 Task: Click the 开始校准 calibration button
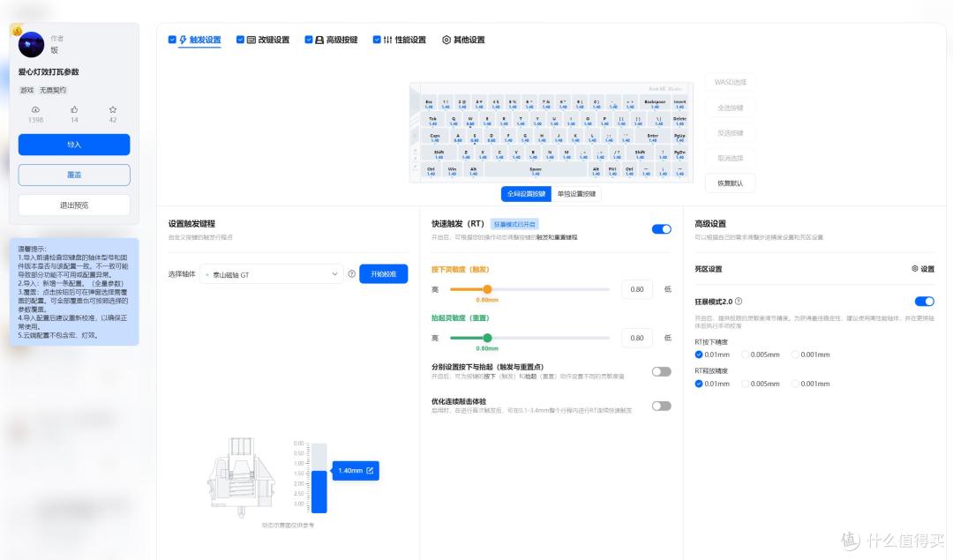[384, 274]
